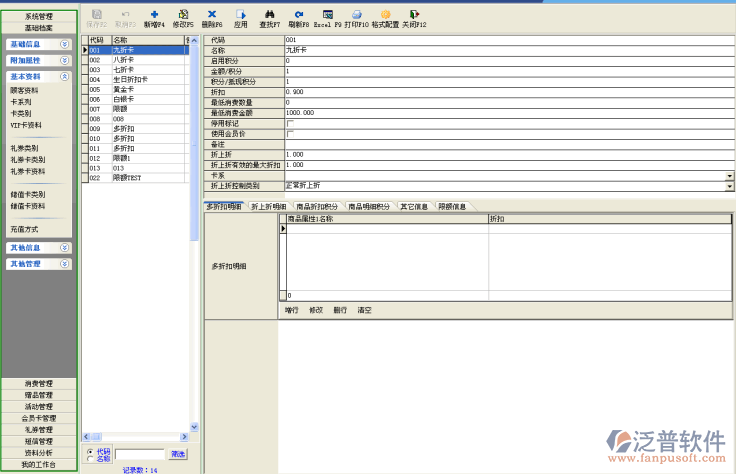
Task: Click the 新增F4 add icon
Action: [154, 13]
